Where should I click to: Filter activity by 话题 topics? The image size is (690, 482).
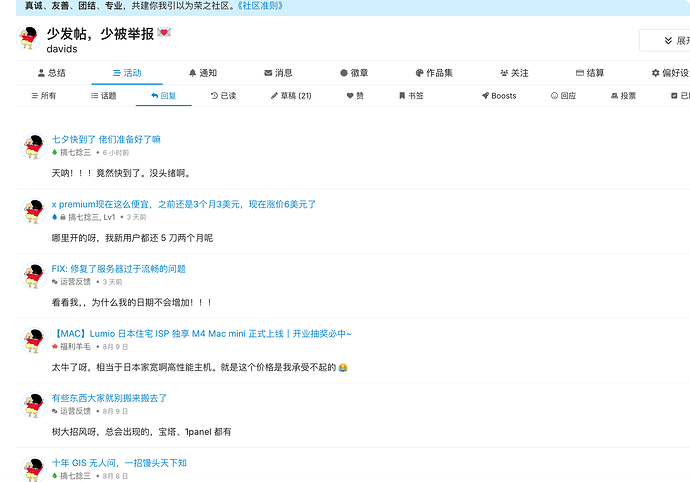click(x=104, y=96)
